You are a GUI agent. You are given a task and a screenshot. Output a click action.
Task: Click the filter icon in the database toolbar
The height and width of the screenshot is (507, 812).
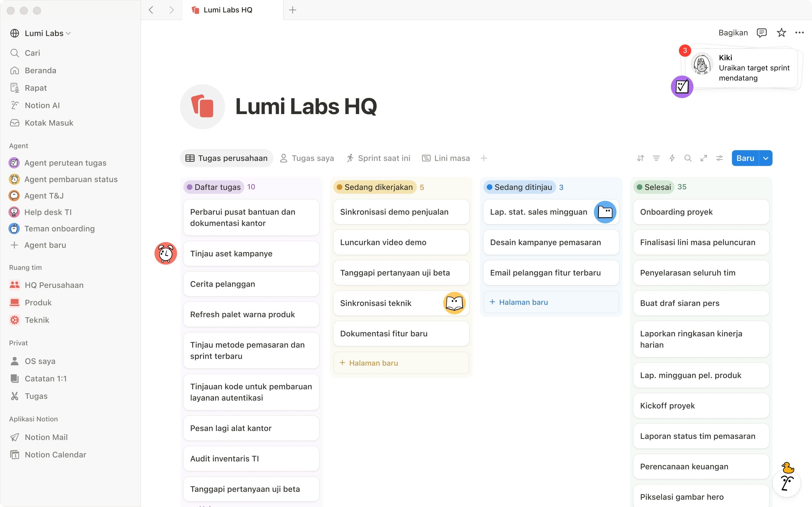point(656,158)
